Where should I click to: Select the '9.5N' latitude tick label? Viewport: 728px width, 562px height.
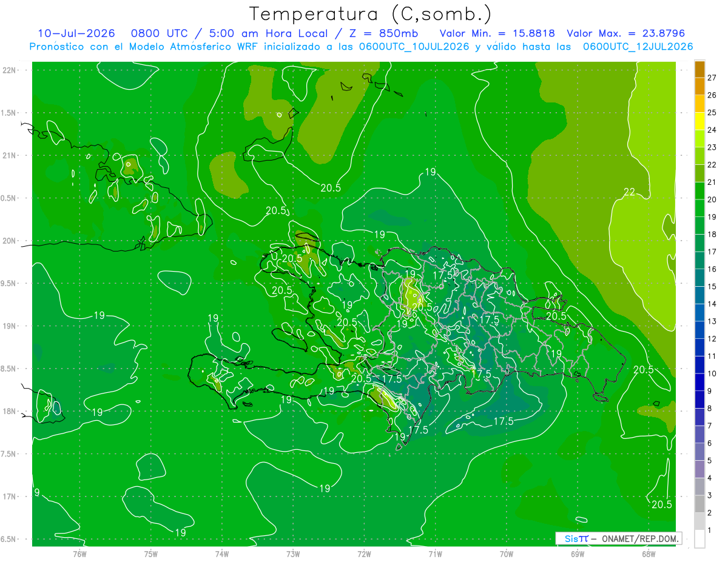[8, 284]
